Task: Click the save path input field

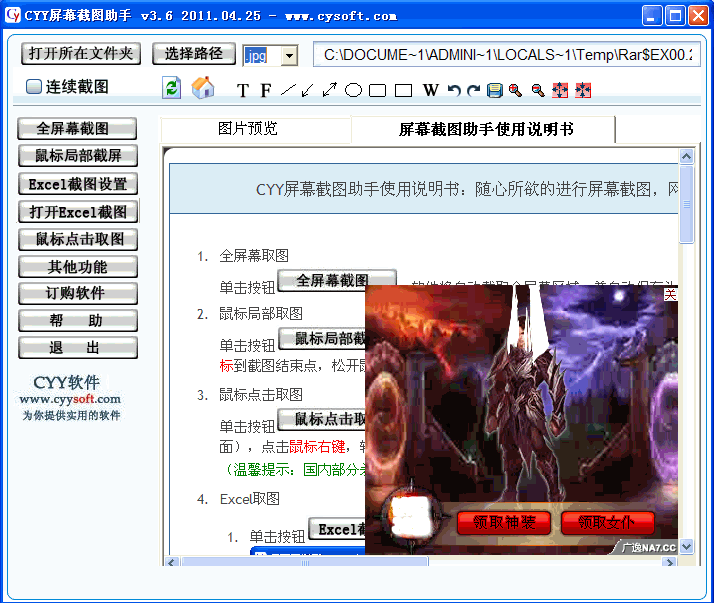Action: (506, 55)
